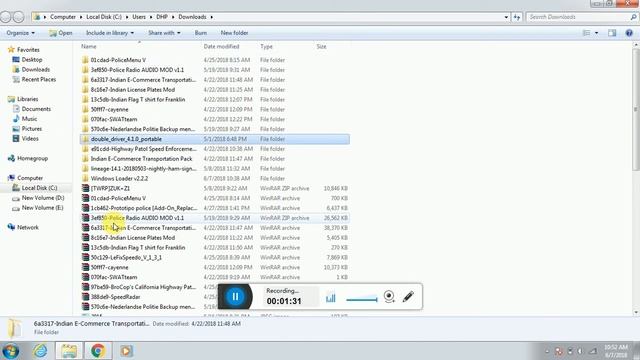The height and width of the screenshot is (360, 640).
Task: Open the Pictures library
Action: (x=27, y=129)
